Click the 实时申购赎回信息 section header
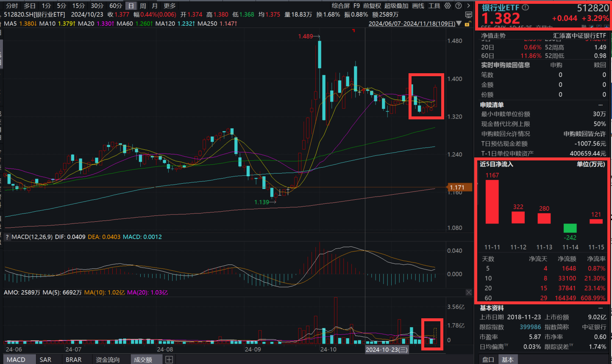 click(505, 65)
